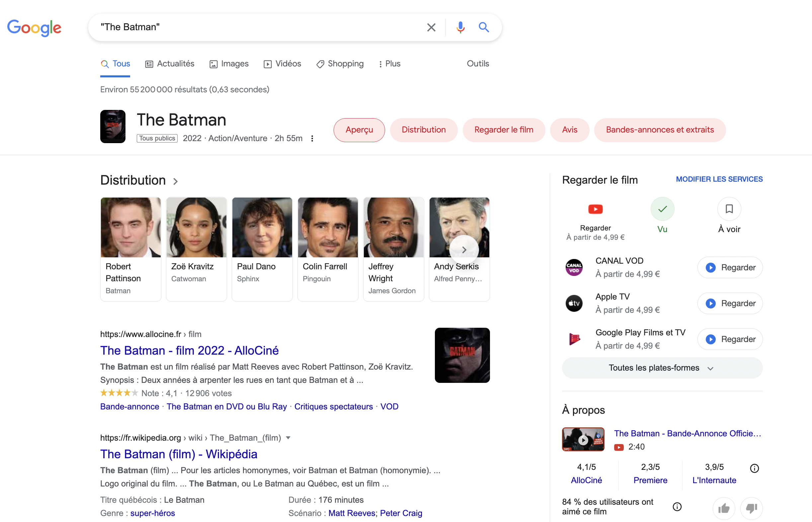Viewport: 812px width, 522px height.
Task: Click the YouTube Regarder icon
Action: pos(596,209)
